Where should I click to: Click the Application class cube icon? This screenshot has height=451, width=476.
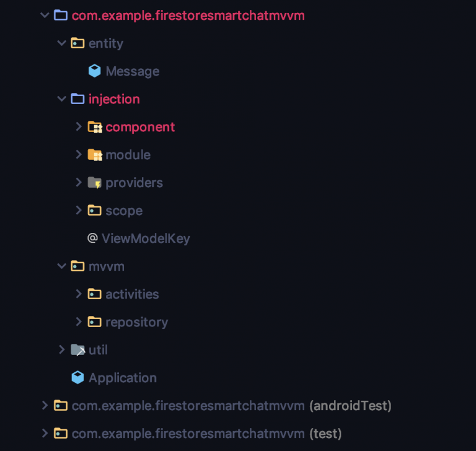77,377
